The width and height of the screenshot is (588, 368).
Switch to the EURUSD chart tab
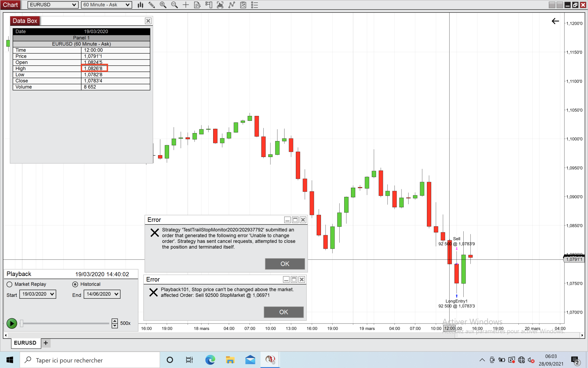25,343
